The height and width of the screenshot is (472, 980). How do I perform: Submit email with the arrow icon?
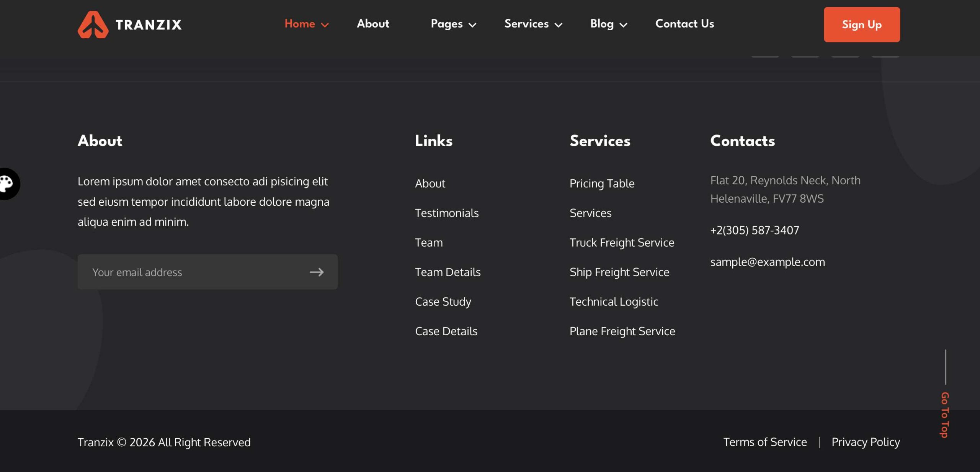pyautogui.click(x=317, y=272)
